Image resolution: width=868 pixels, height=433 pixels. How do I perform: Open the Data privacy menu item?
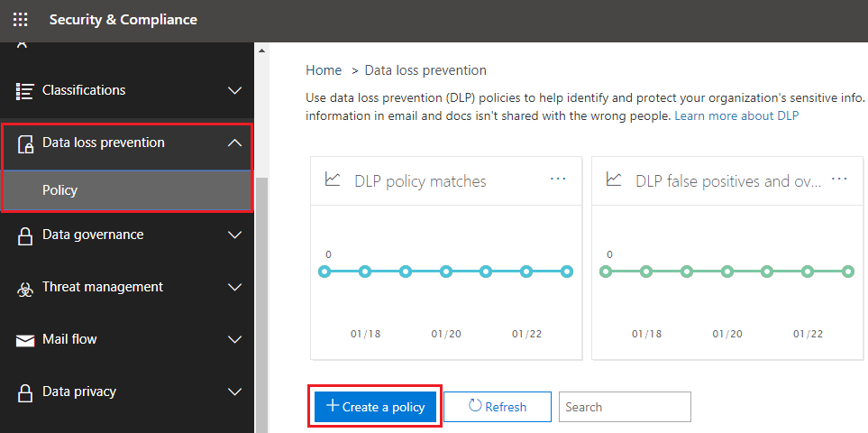pos(127,392)
